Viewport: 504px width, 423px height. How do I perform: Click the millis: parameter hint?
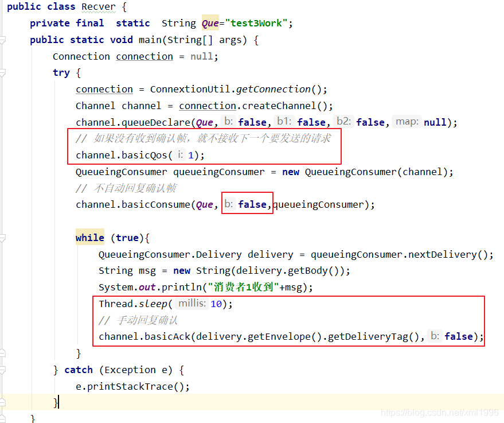coord(192,303)
